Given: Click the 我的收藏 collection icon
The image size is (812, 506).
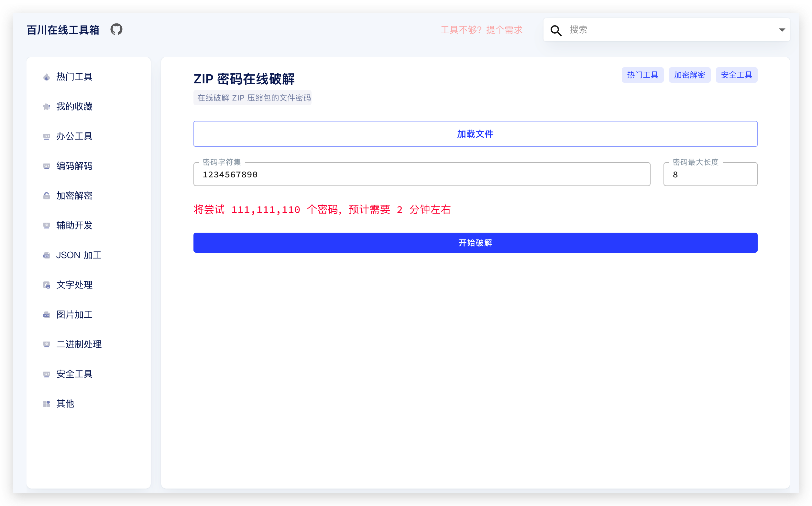Looking at the screenshot, I should click(47, 106).
